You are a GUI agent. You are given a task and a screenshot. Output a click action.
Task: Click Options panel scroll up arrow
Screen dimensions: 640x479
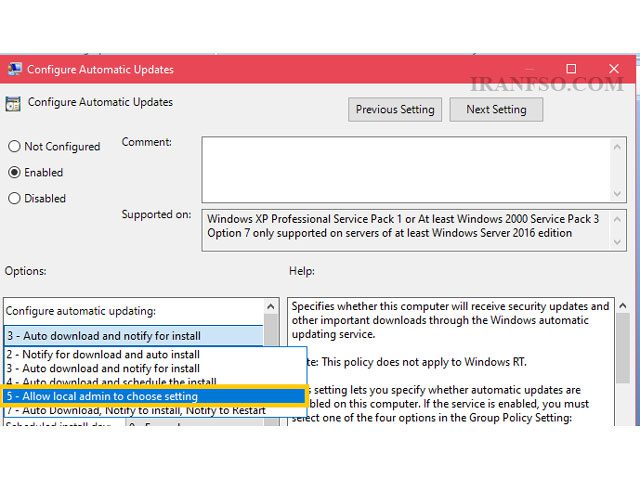(271, 306)
